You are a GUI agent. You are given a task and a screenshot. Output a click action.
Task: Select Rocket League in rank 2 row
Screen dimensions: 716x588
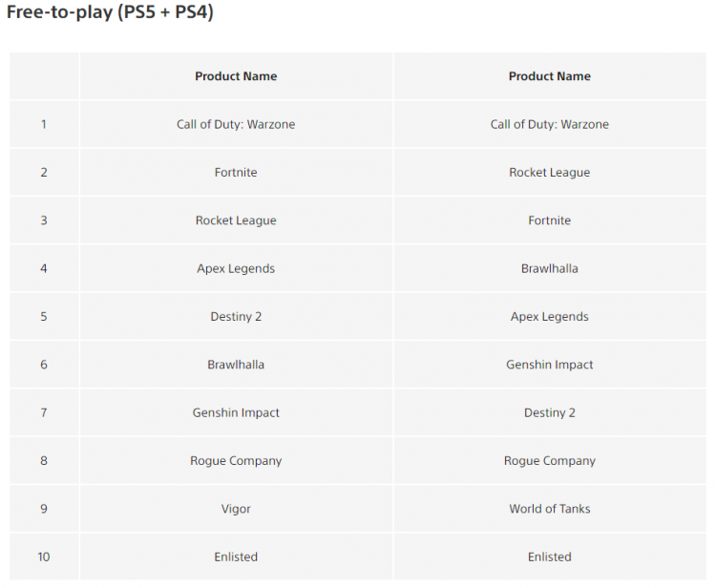coord(550,173)
